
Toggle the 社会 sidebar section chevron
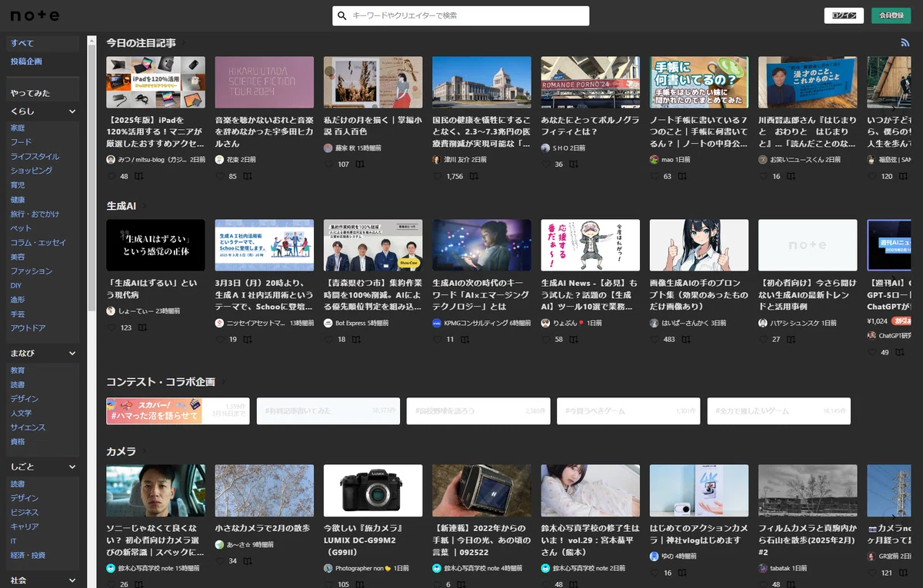tap(72, 581)
